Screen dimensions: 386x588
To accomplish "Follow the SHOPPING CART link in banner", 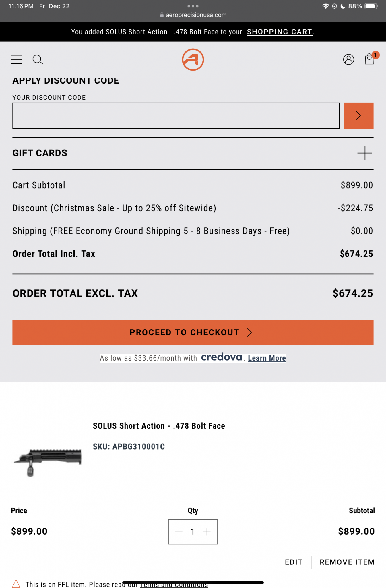I will click(x=280, y=32).
